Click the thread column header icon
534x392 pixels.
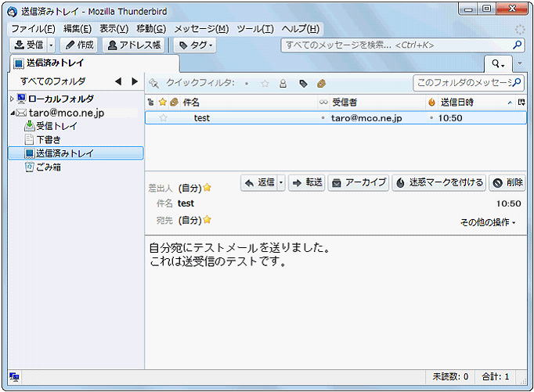pyautogui.click(x=150, y=102)
